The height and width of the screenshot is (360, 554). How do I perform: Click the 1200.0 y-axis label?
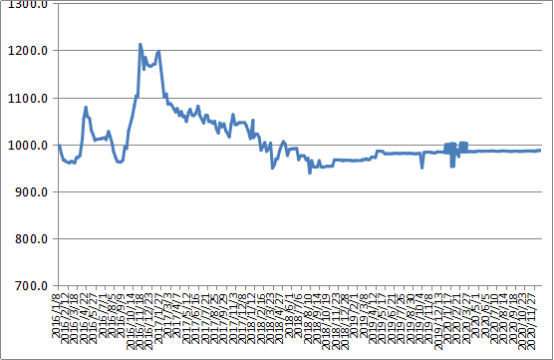pos(28,51)
